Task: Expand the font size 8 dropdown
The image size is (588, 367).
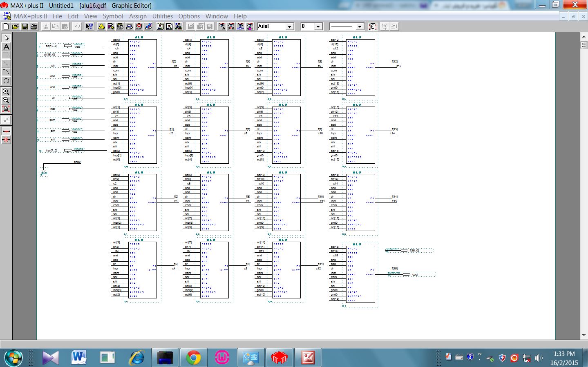Action: tap(318, 27)
